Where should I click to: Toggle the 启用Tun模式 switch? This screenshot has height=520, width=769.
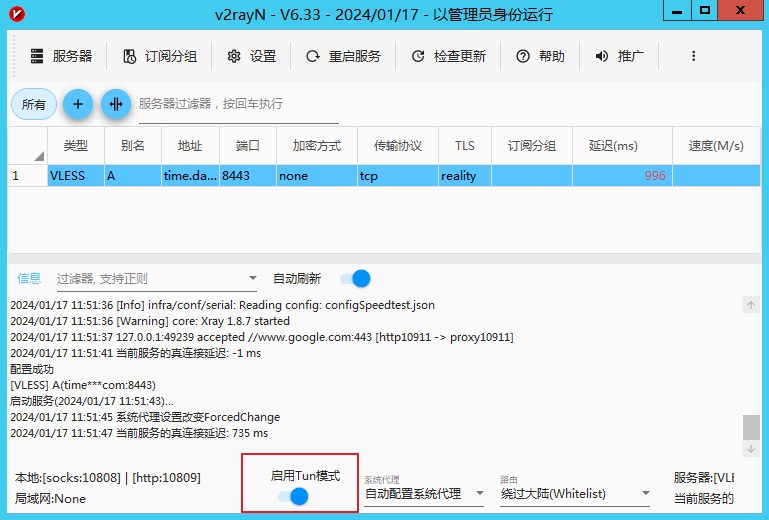pos(293,496)
